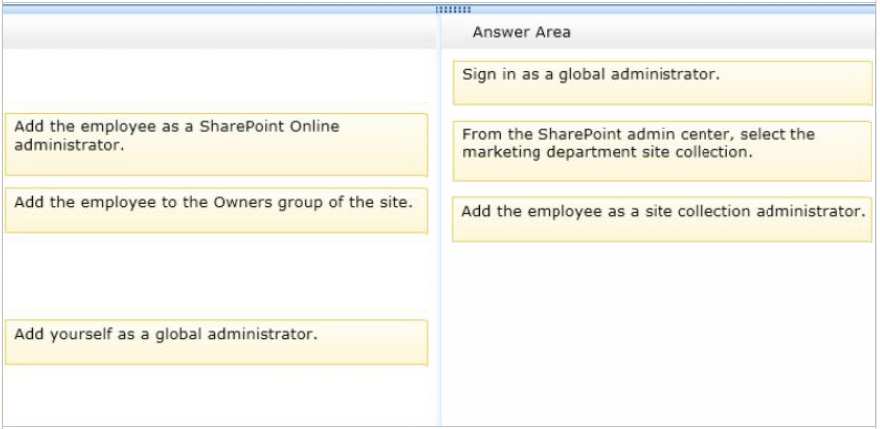Image resolution: width=880 pixels, height=429 pixels.
Task: Click the empty area below 'Add yourself as a global administrator'
Action: click(217, 395)
